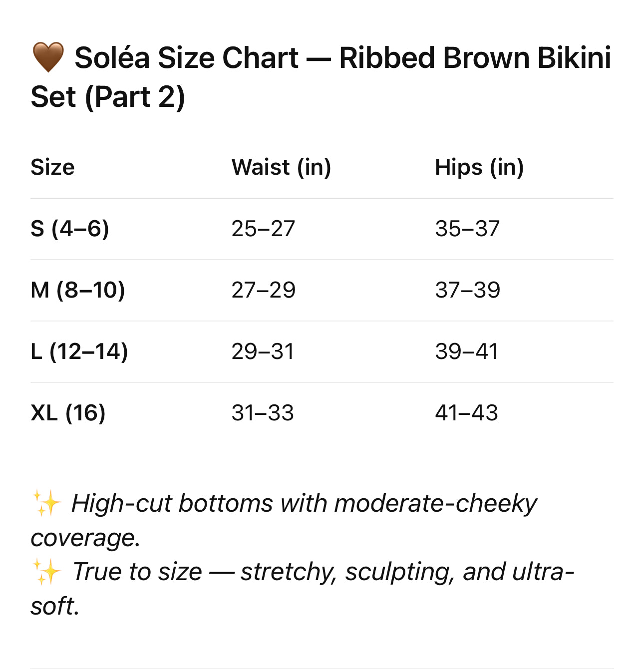
Task: Click the sparkle emoji before High-cut note
Action: (46, 503)
